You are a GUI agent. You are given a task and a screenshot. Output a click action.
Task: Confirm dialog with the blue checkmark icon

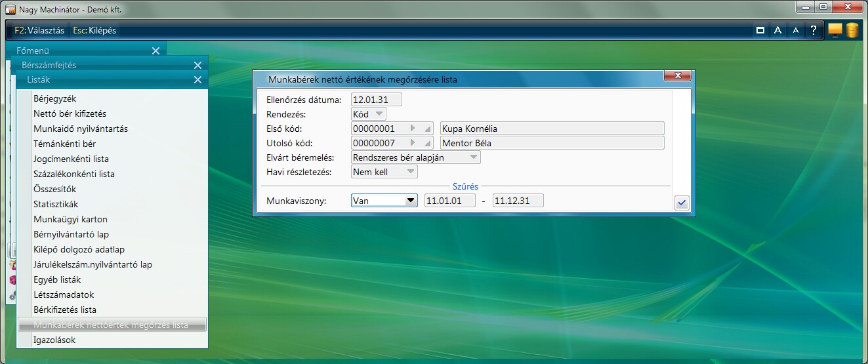coord(682,203)
